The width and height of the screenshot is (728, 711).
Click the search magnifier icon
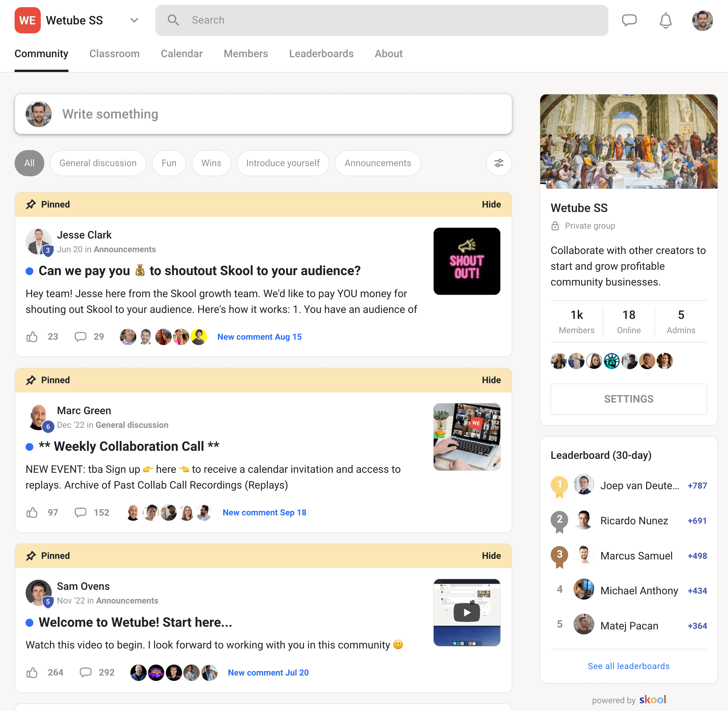pos(174,20)
